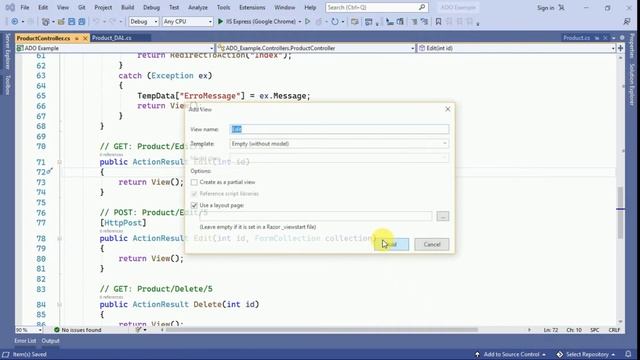Open the Server Explorer side panel
Screen dimensions: 640x360
click(x=7, y=51)
